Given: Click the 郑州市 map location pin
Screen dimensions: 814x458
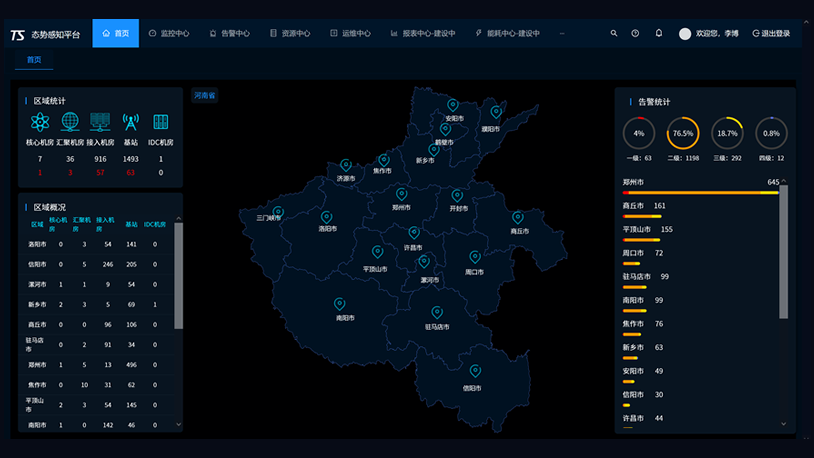Looking at the screenshot, I should [402, 195].
